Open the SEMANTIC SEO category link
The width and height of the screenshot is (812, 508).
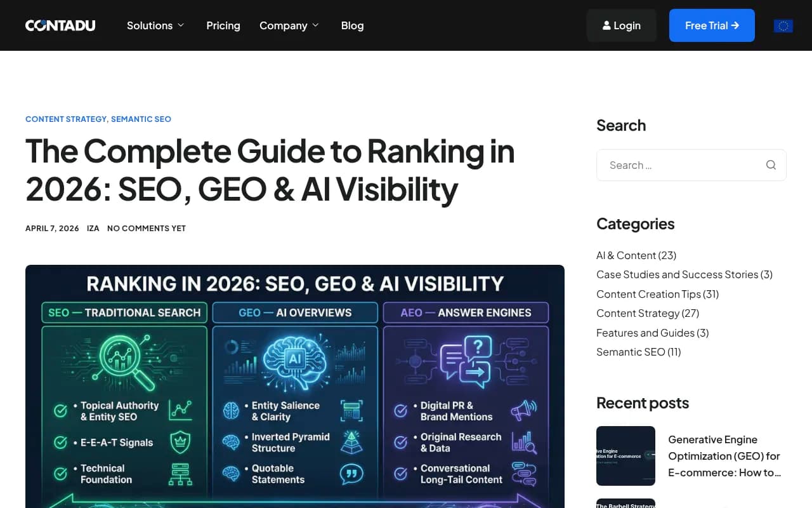(141, 119)
